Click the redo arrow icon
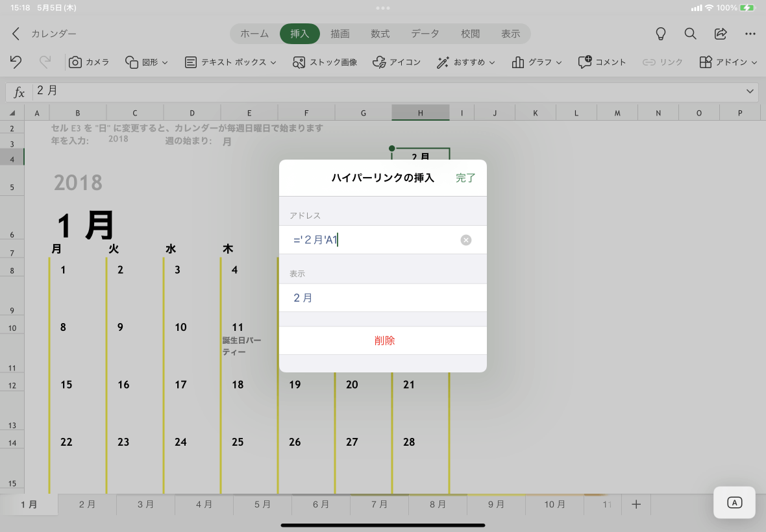Screen dimensions: 766x532 pos(45,62)
